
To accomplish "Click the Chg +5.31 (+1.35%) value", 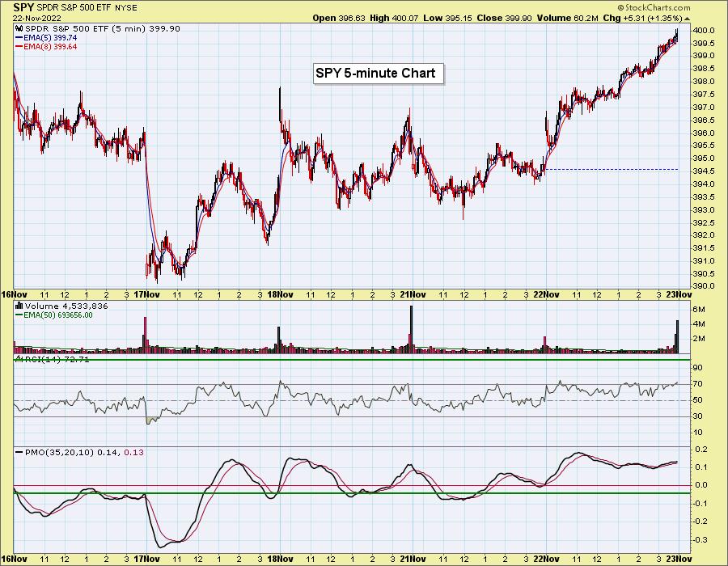I will pyautogui.click(x=642, y=18).
